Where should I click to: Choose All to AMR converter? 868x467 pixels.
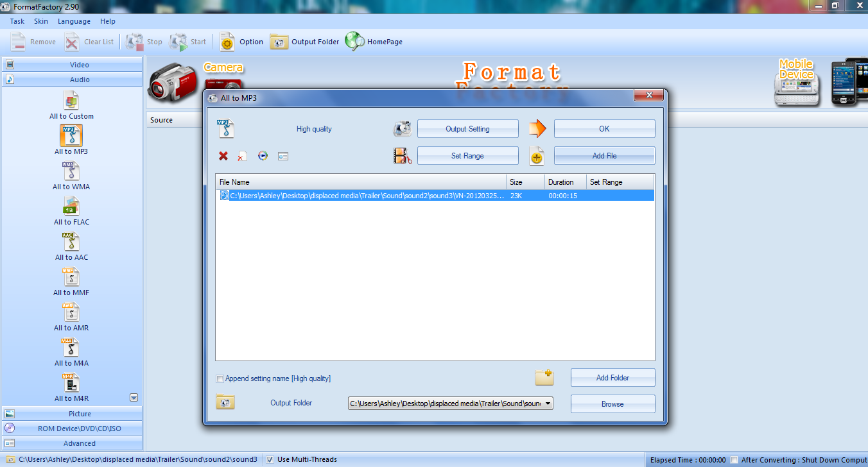pos(71,317)
